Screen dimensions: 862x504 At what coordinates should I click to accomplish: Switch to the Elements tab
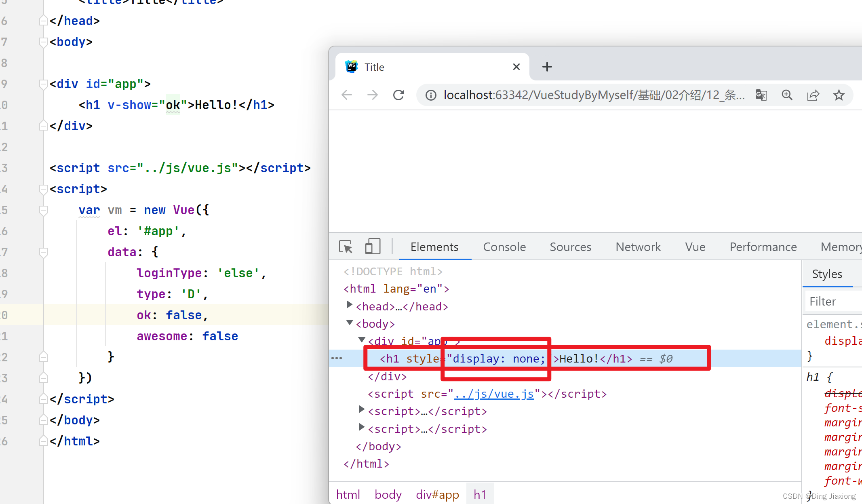point(434,247)
